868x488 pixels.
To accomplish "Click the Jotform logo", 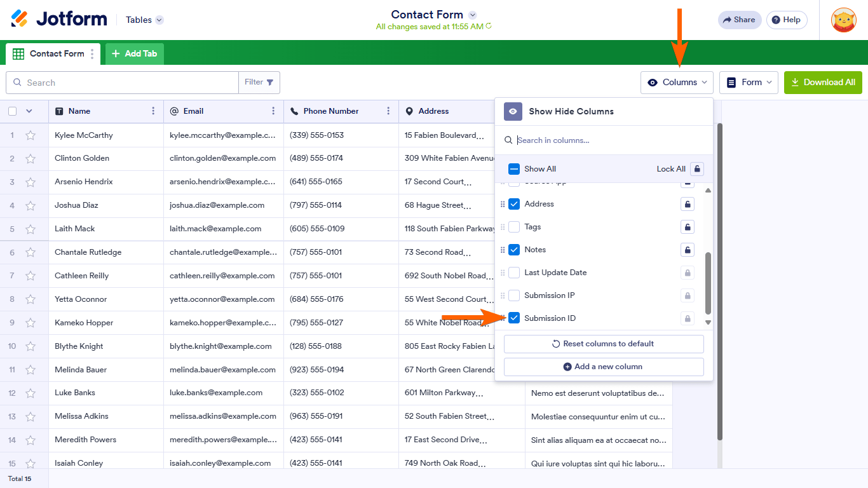I will pyautogui.click(x=59, y=19).
